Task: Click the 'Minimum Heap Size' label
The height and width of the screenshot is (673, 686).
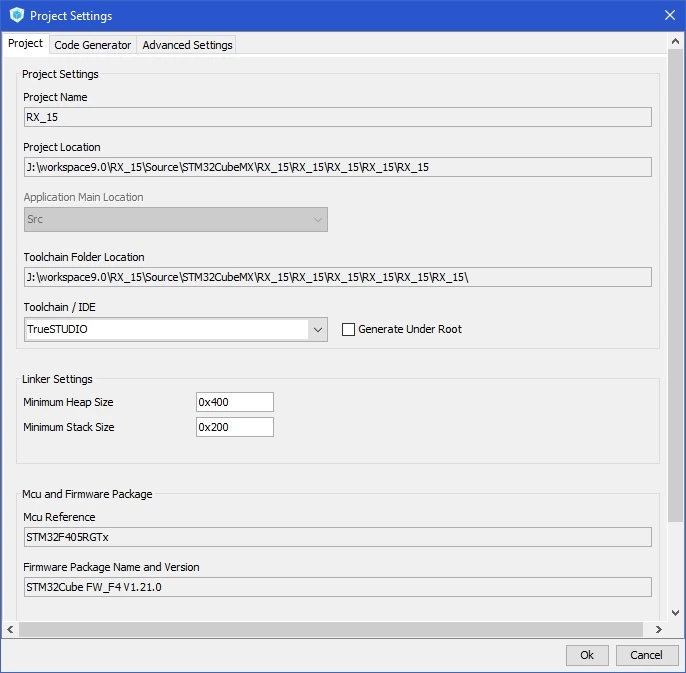Action: [x=68, y=402]
